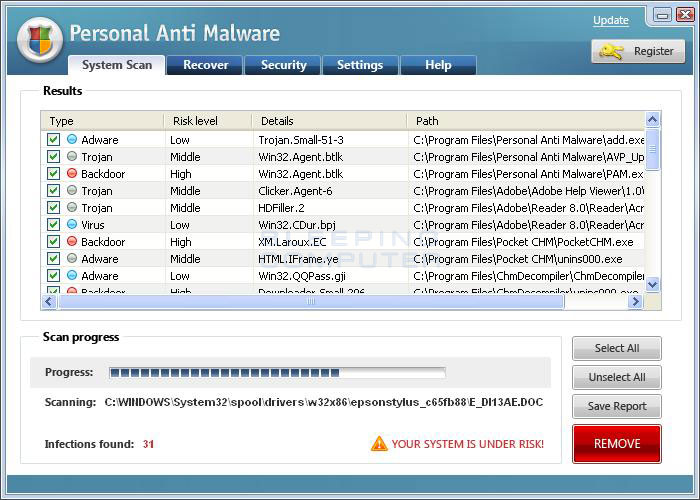The height and width of the screenshot is (500, 700).
Task: Click the gray risk icon in the Trojan AVP_Up row
Action: (72, 156)
